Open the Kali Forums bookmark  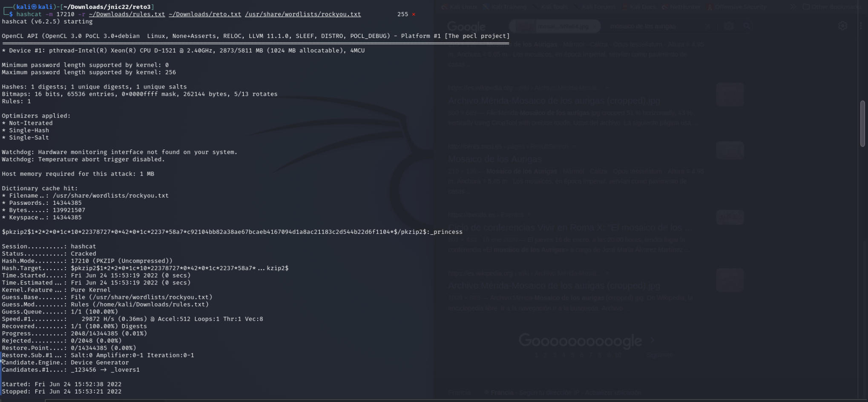coord(595,7)
